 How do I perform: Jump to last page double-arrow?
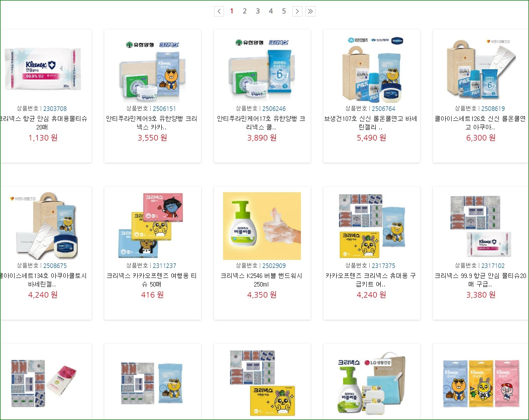tap(310, 11)
